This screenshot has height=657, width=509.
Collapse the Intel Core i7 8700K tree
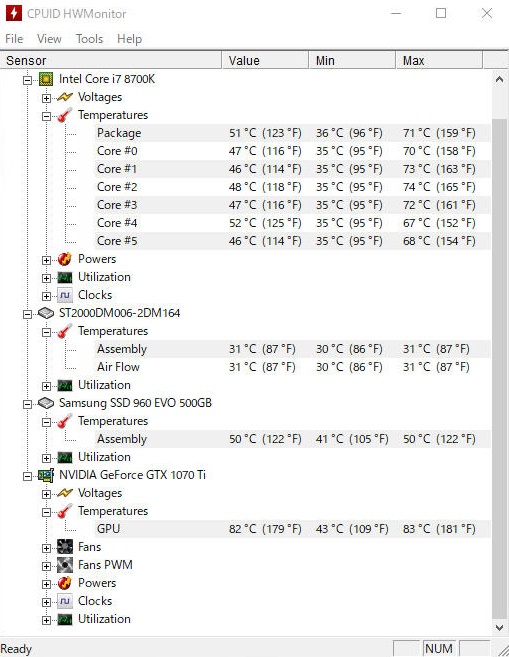click(27, 80)
